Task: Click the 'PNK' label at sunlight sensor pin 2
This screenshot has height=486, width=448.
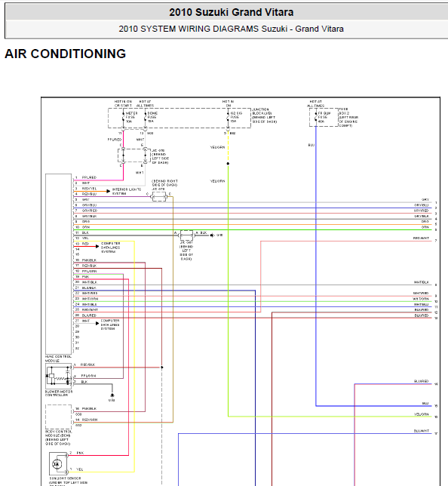Action: point(80,453)
